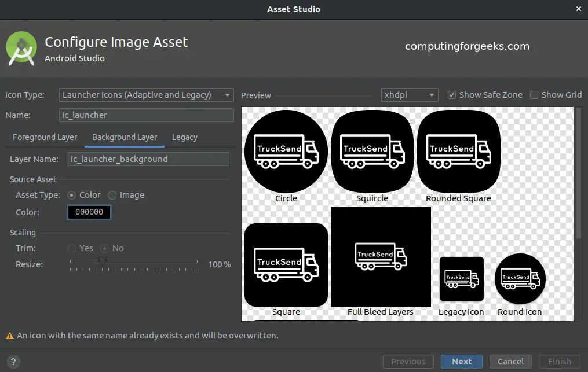Viewport: 588px width, 372px height.
Task: Open the xhdpi density dropdown
Action: 410,95
